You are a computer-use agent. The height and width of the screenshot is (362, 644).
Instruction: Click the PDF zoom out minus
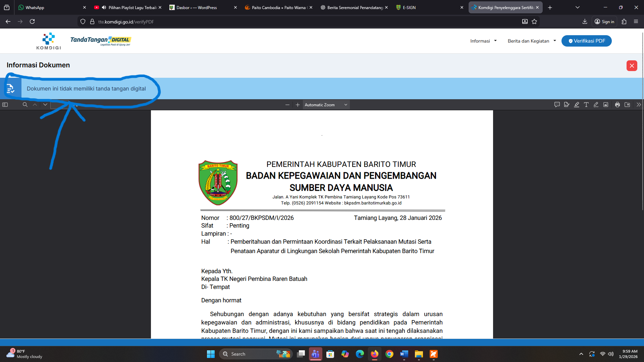pyautogui.click(x=287, y=105)
